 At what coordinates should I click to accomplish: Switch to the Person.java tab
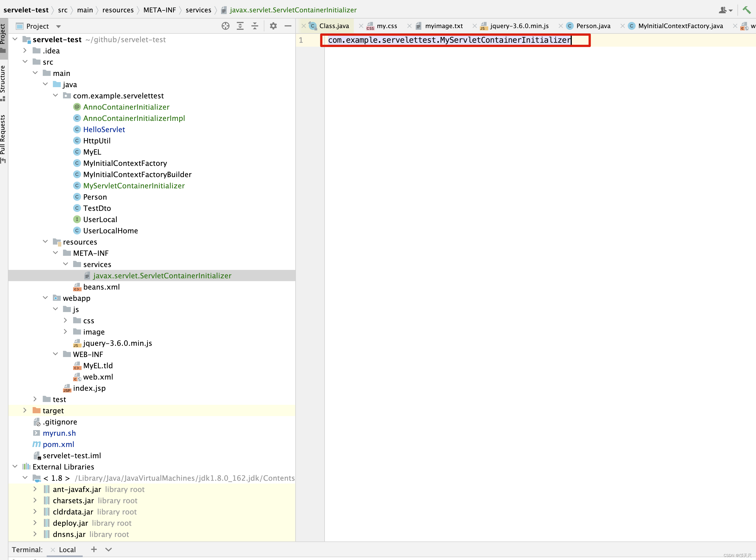pyautogui.click(x=593, y=26)
